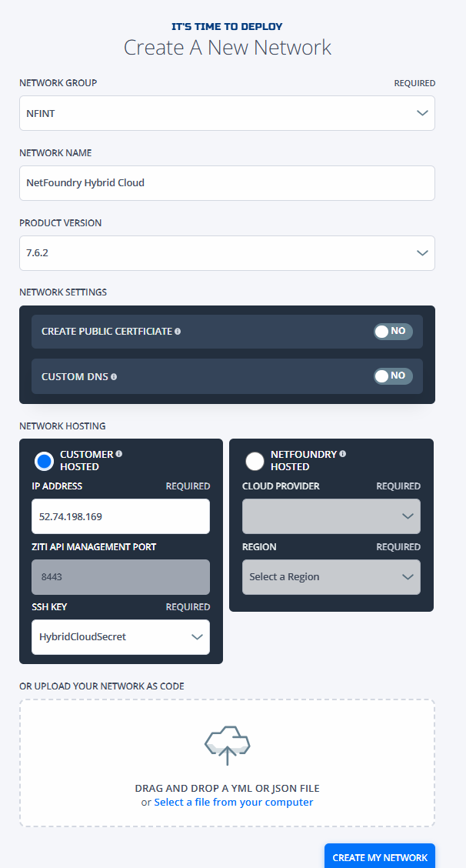Click the cloud upload icon

pyautogui.click(x=228, y=745)
